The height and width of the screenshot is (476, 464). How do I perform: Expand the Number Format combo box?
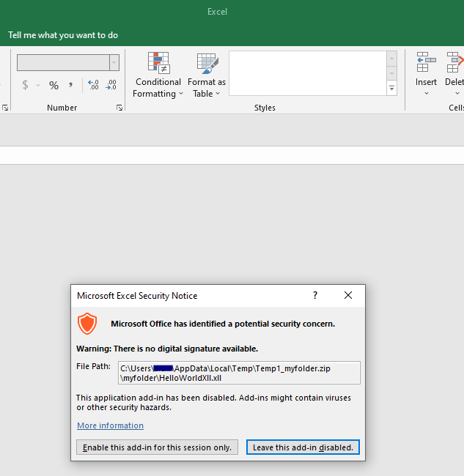(114, 62)
